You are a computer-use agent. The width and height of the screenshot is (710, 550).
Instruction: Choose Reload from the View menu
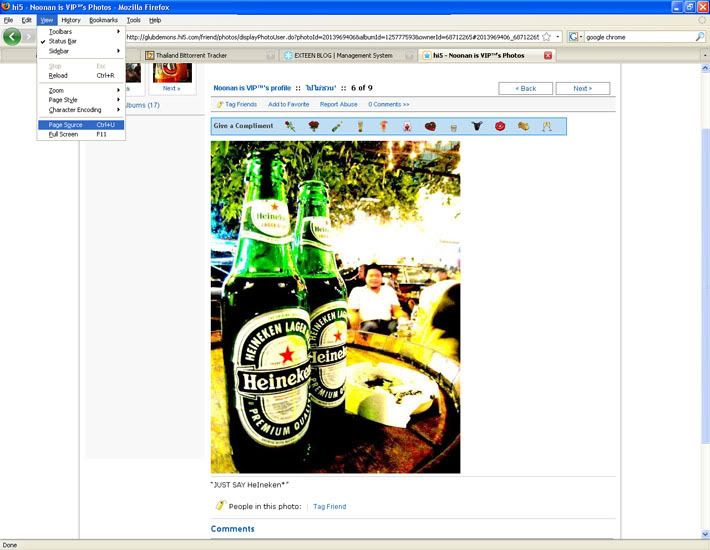tap(81, 76)
